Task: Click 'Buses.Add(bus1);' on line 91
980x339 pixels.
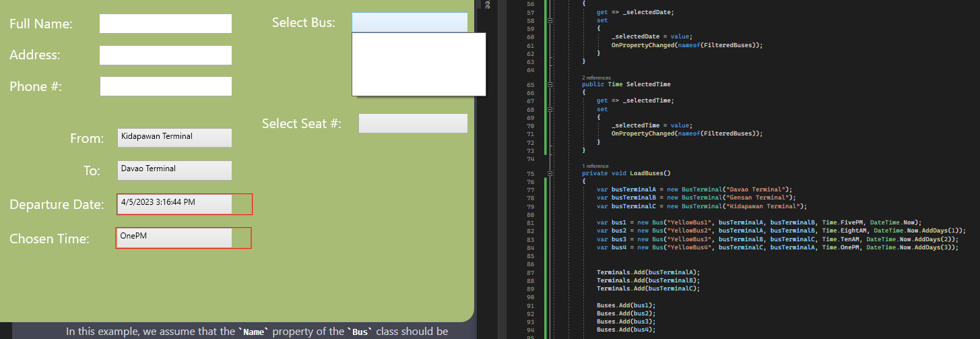Action: [626, 305]
